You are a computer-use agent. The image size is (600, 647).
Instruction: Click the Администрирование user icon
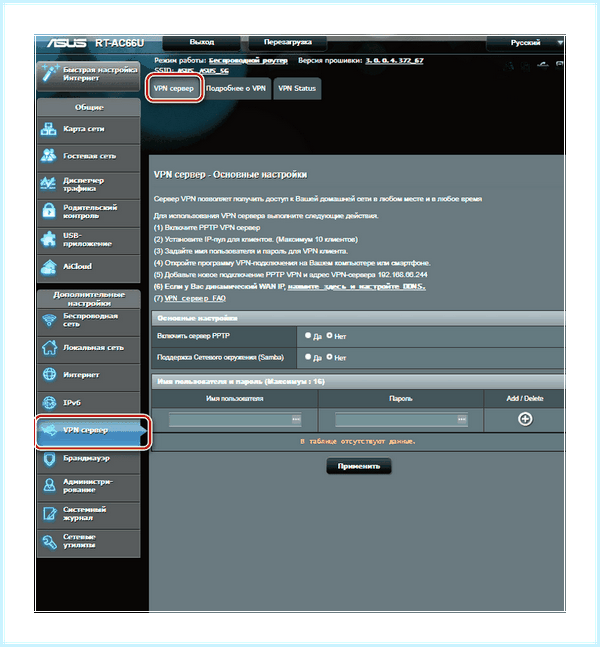coord(49,486)
